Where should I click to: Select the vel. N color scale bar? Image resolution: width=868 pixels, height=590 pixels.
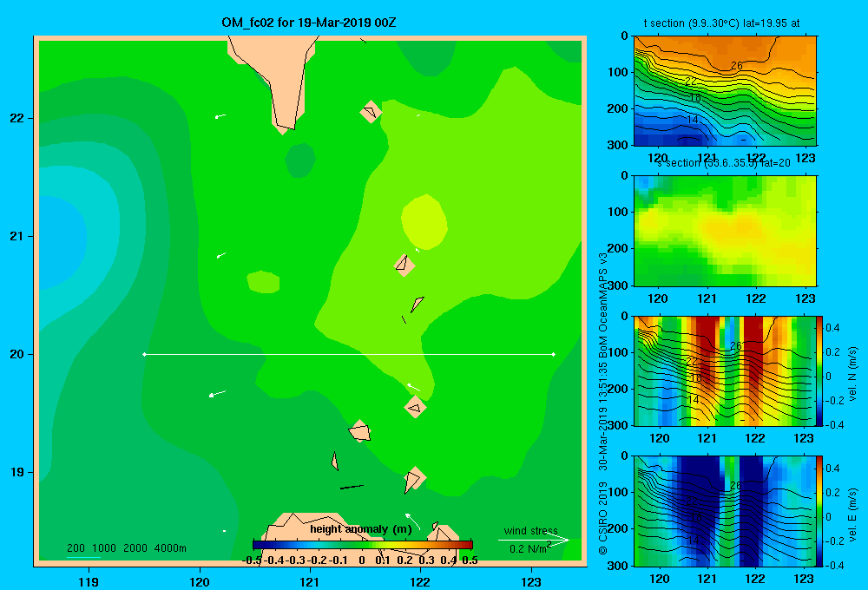[x=820, y=370]
